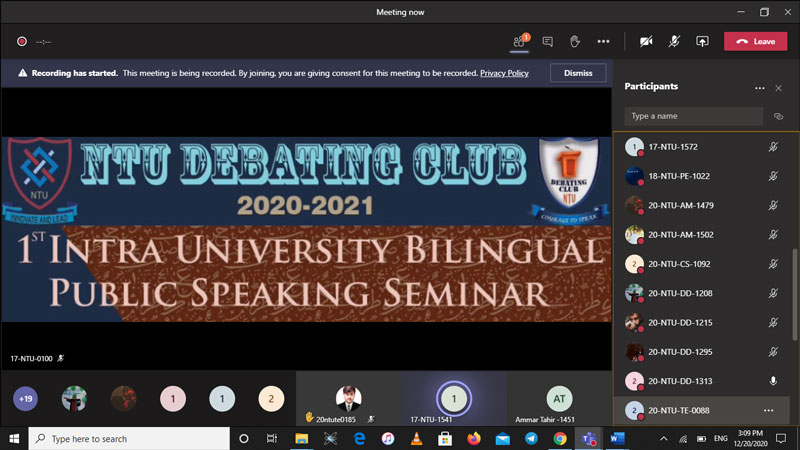Open more options for 20-NTU-TE-0088
Screen dimensions: 800x450
(768, 410)
